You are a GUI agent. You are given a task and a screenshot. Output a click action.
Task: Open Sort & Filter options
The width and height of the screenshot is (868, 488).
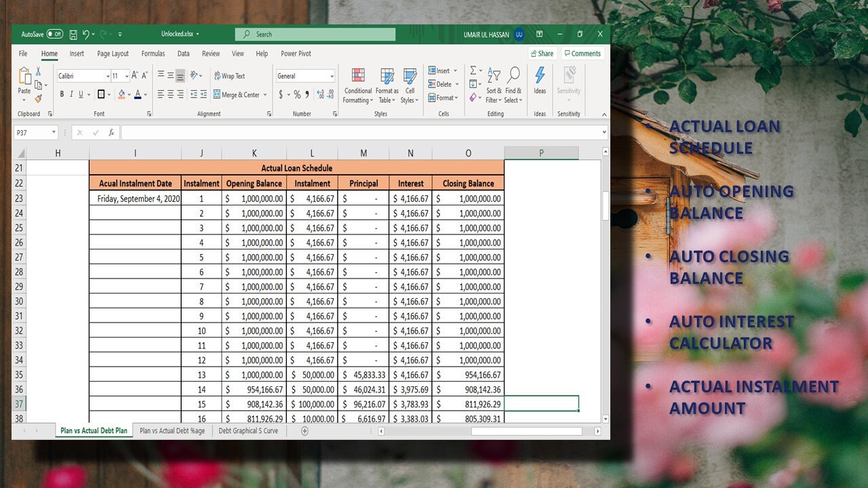coord(493,84)
